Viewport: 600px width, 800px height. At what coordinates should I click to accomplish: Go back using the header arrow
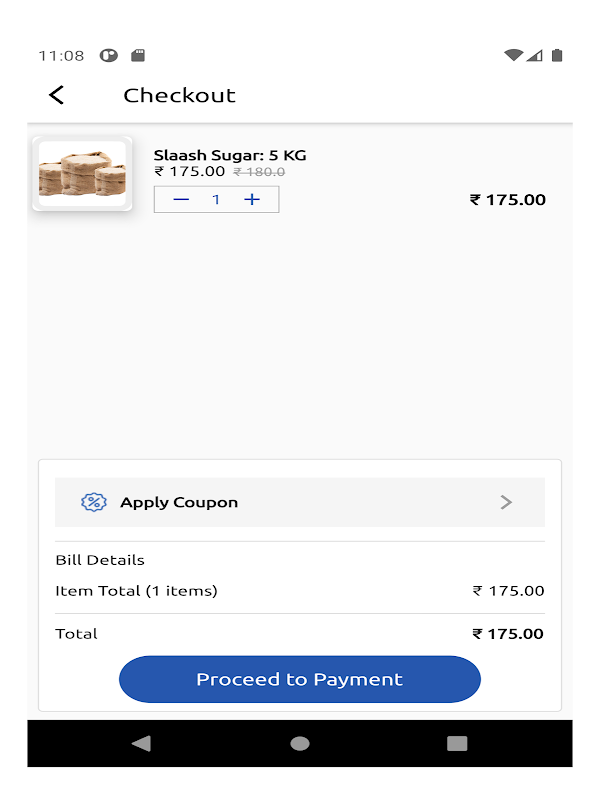pos(57,95)
